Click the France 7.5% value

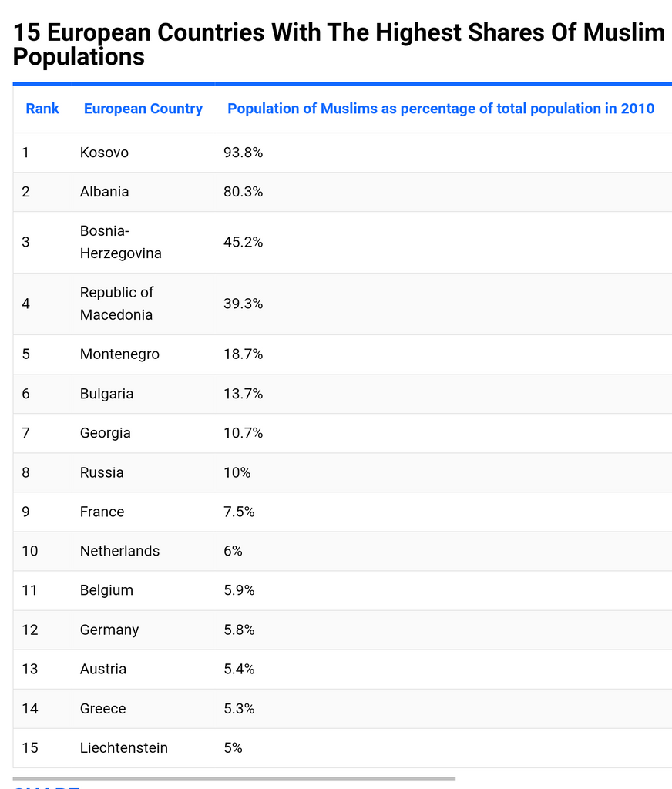click(239, 512)
